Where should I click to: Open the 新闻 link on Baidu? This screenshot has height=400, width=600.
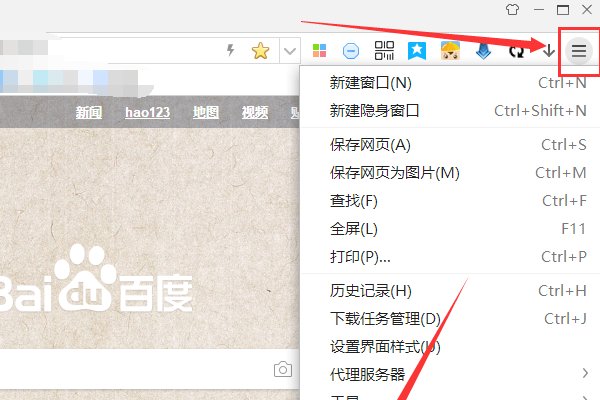pos(89,113)
